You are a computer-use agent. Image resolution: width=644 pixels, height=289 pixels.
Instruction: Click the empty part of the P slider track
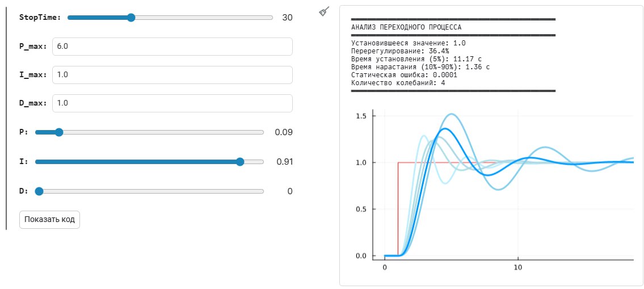tap(163, 132)
